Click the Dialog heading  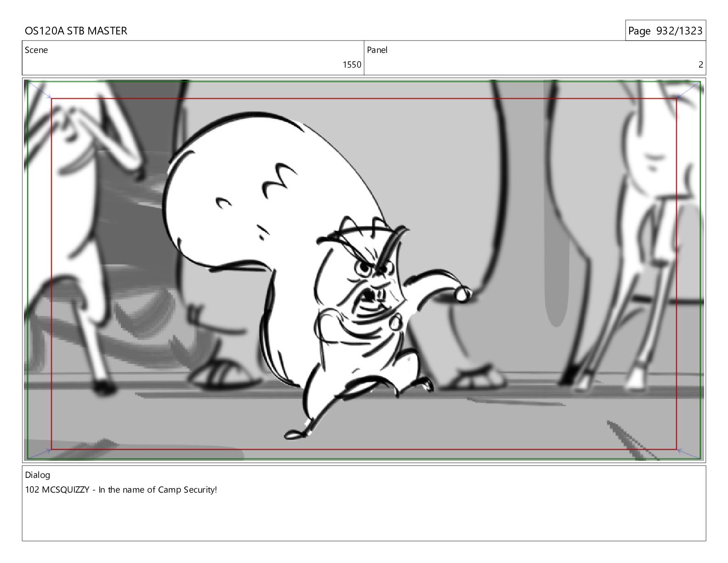tap(37, 475)
